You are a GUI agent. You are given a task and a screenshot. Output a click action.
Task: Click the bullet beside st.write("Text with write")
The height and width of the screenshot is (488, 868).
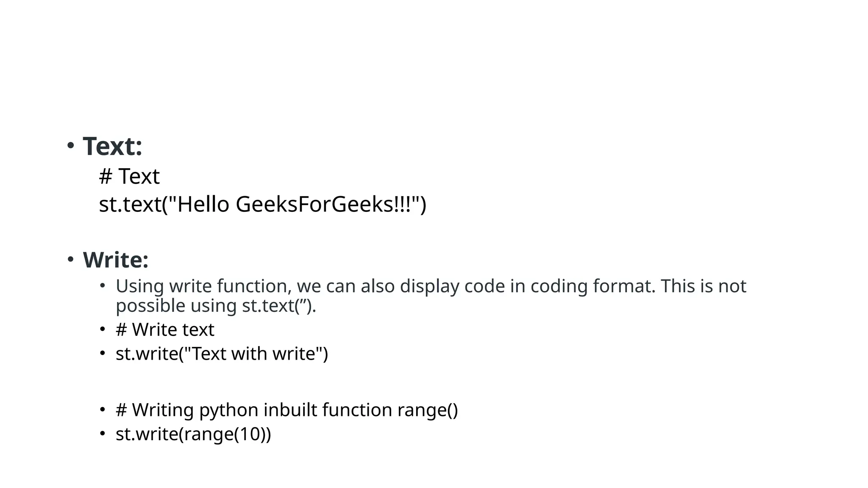[102, 352]
